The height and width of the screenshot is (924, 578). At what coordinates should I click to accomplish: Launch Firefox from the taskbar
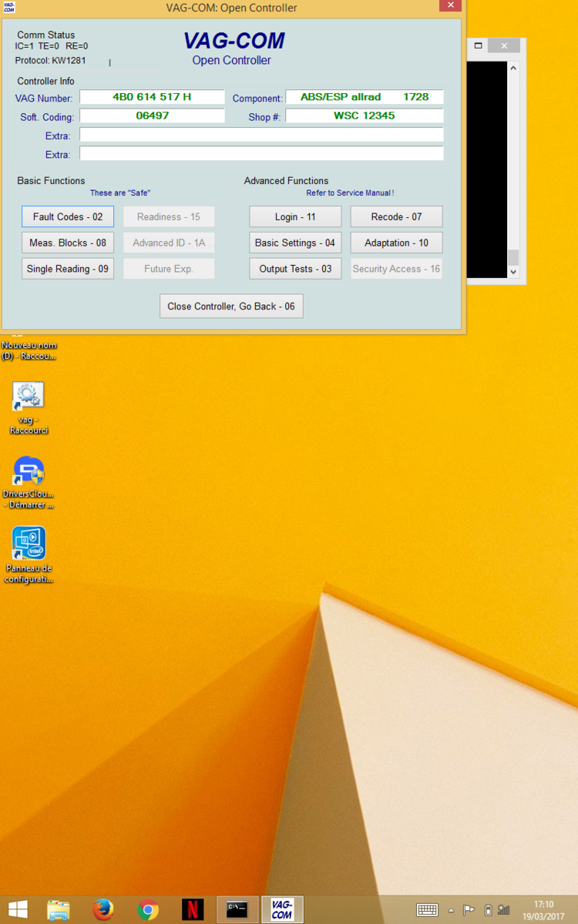pyautogui.click(x=103, y=909)
